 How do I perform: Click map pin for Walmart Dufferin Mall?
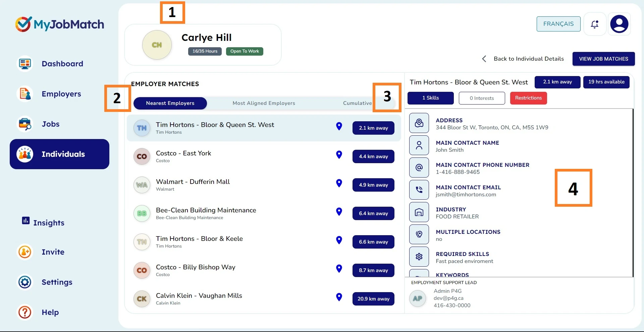tap(339, 183)
